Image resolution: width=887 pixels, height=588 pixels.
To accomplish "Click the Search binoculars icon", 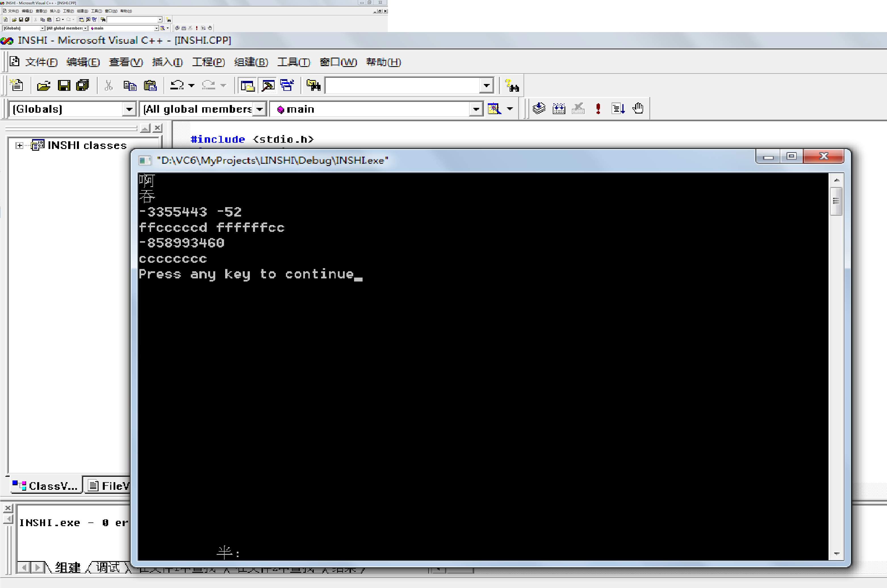I will point(512,86).
